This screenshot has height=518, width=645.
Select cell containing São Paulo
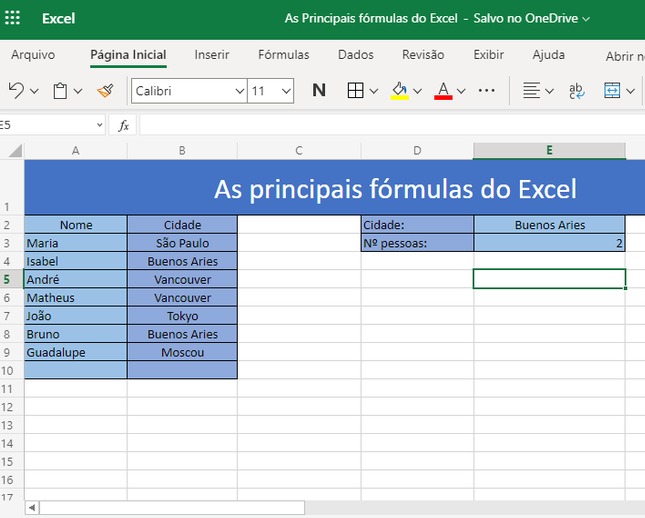[182, 243]
